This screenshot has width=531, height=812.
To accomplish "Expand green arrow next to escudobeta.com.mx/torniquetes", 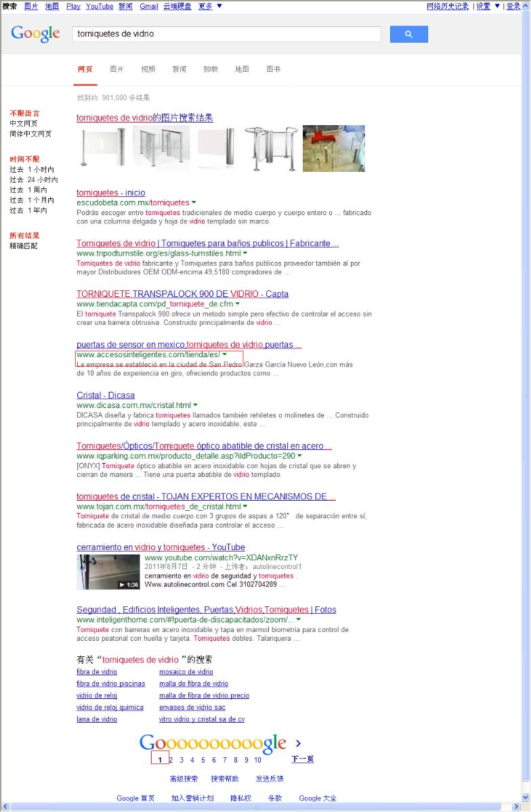I will click(x=194, y=202).
